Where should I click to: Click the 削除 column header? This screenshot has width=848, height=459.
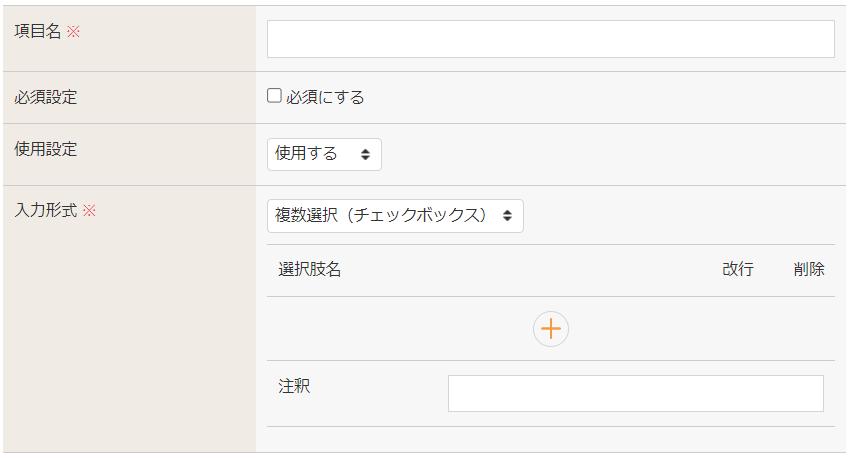click(x=809, y=270)
